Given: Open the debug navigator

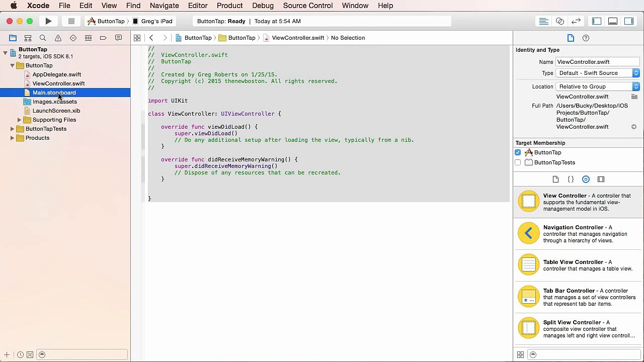Looking at the screenshot, I should 88,38.
